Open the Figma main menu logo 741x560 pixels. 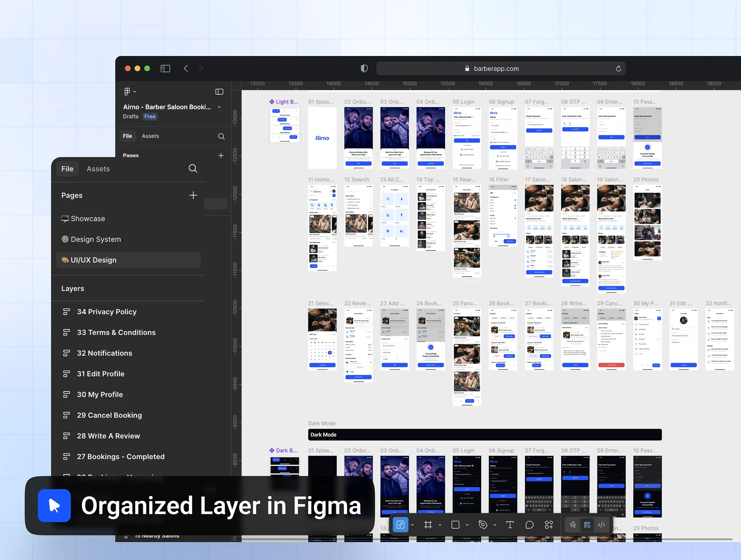[127, 91]
